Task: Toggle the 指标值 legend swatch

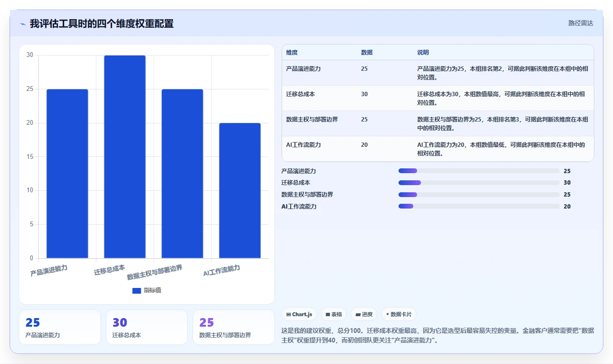Action: [136, 290]
